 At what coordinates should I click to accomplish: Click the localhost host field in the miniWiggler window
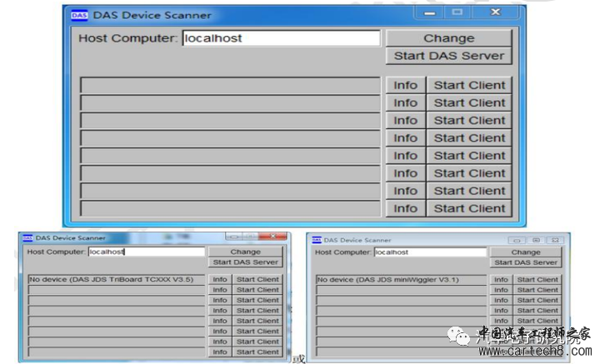point(430,252)
